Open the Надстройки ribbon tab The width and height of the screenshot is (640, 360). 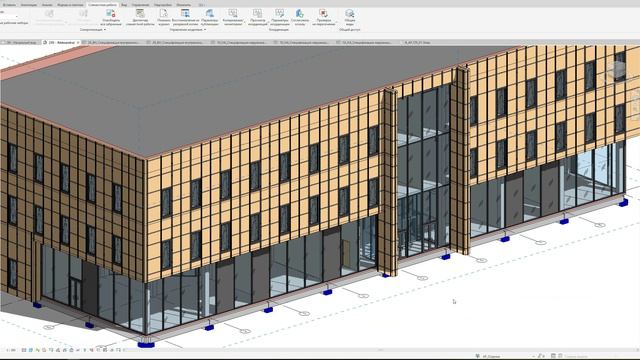click(x=163, y=5)
